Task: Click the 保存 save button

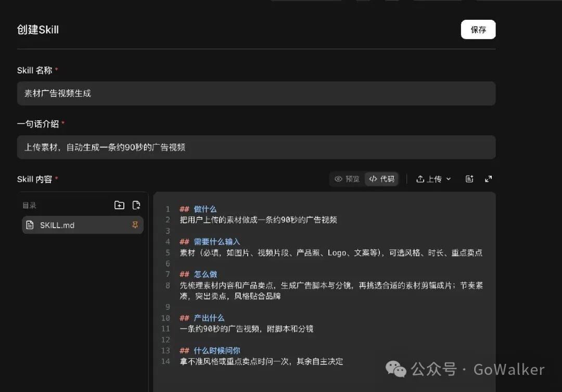Action: click(x=478, y=29)
